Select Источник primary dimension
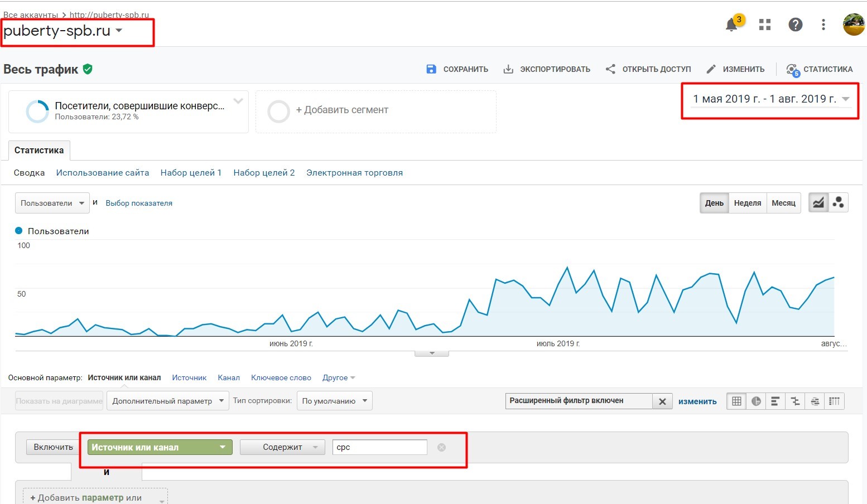The height and width of the screenshot is (504, 867). pos(189,377)
